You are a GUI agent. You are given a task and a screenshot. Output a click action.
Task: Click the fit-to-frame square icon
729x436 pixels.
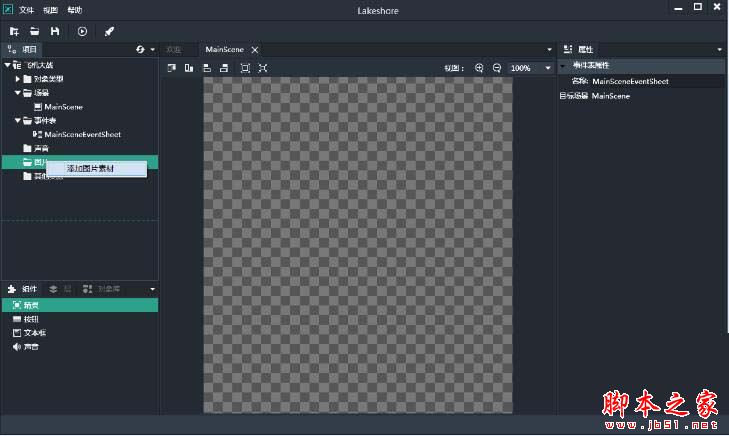(245, 68)
